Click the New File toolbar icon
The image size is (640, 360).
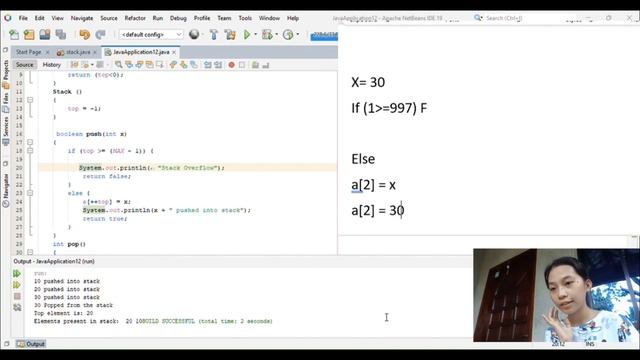[x=14, y=35]
